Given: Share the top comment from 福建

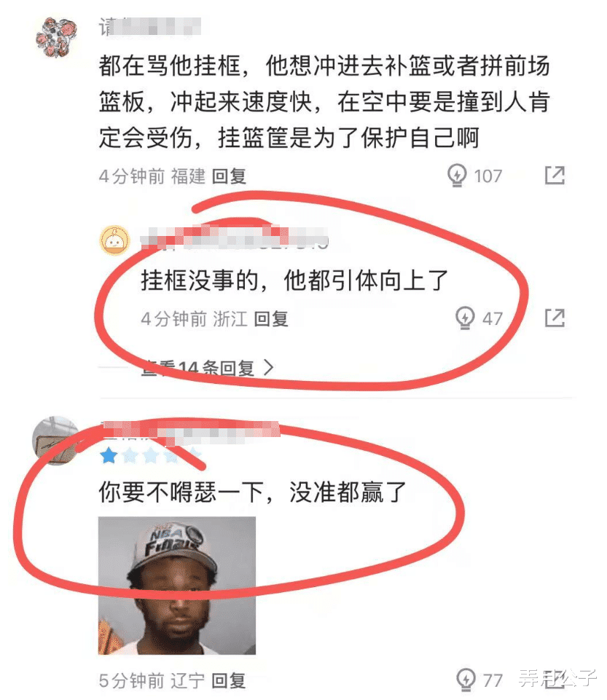Looking at the screenshot, I should (x=555, y=175).
